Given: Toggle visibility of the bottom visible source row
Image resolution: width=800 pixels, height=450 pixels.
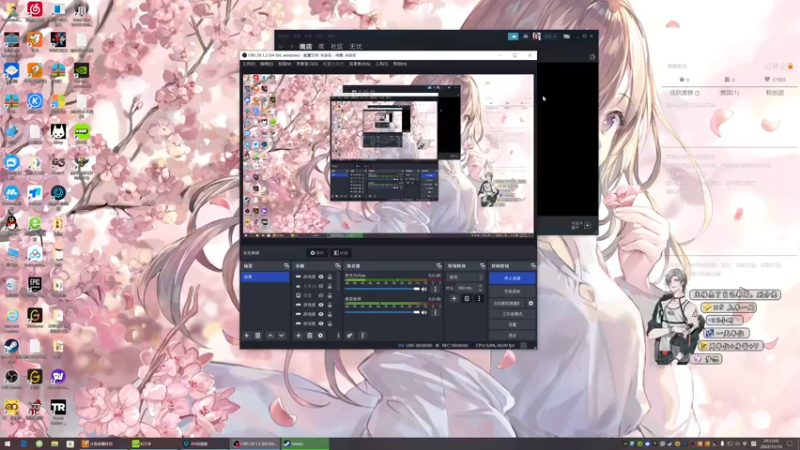Looking at the screenshot, I should [x=321, y=323].
